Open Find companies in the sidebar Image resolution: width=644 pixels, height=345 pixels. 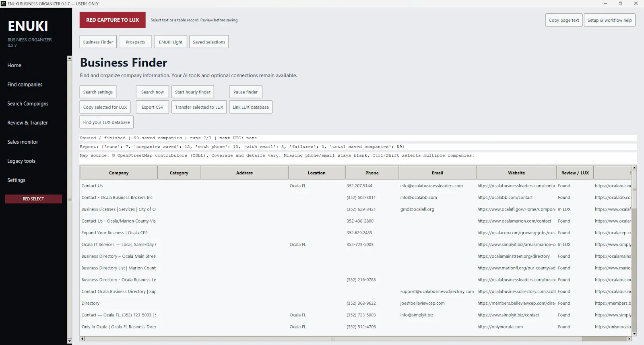pos(25,85)
